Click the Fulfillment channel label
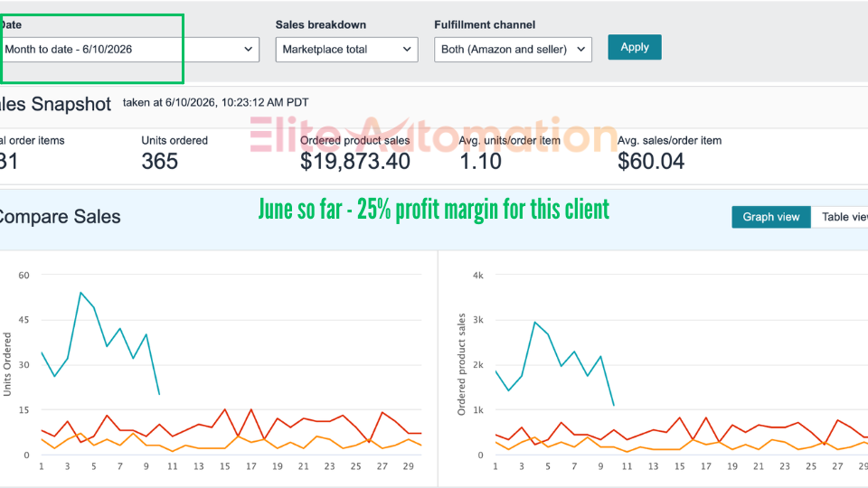 [485, 25]
